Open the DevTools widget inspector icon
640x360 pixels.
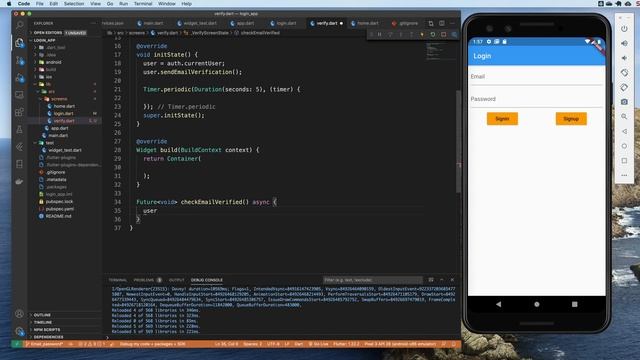[x=454, y=35]
